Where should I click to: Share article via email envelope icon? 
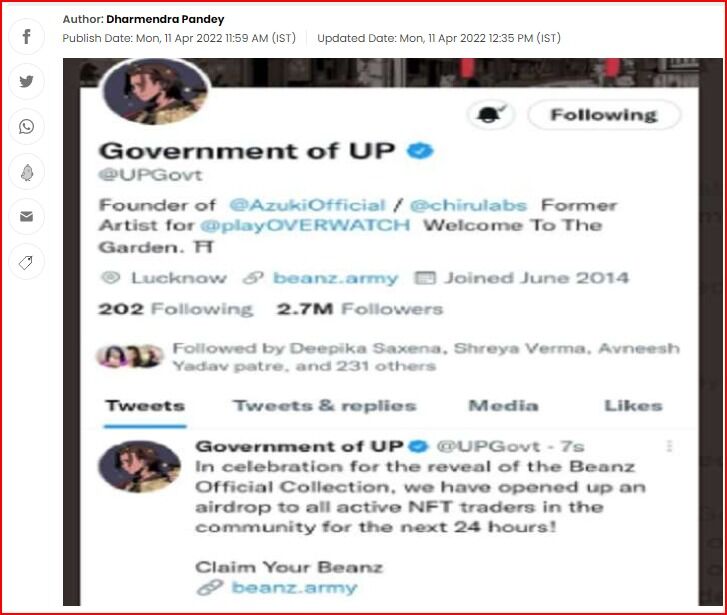tap(26, 217)
